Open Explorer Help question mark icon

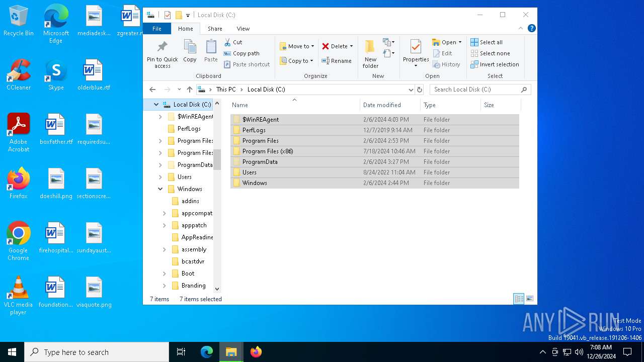531,28
